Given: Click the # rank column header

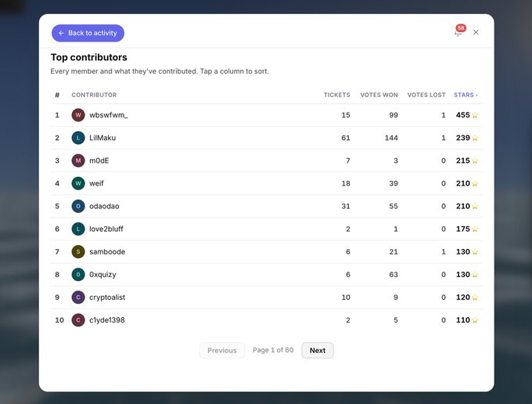Looking at the screenshot, I should (57, 95).
